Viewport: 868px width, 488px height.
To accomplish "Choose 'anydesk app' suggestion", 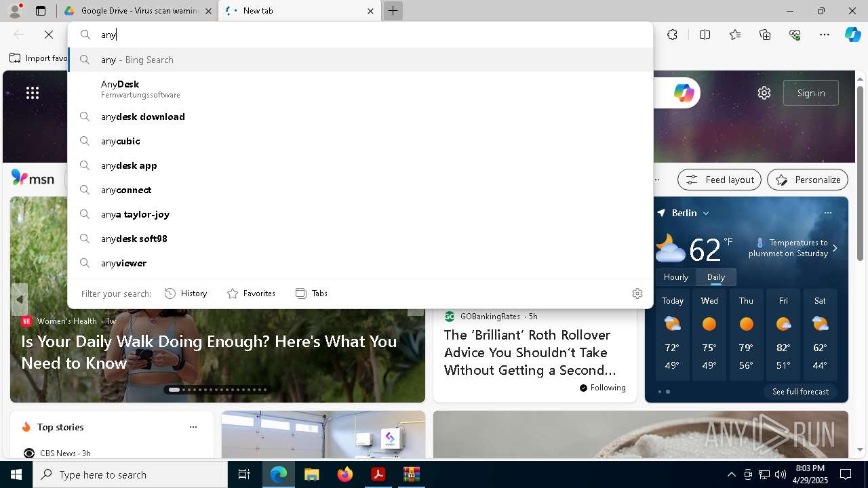I will click(x=360, y=165).
